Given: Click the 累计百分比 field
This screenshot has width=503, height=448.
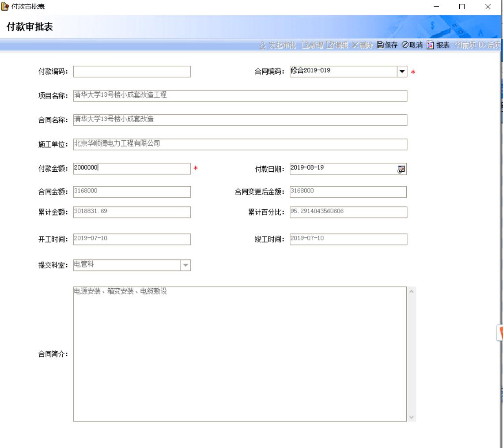Looking at the screenshot, I should click(x=348, y=212).
